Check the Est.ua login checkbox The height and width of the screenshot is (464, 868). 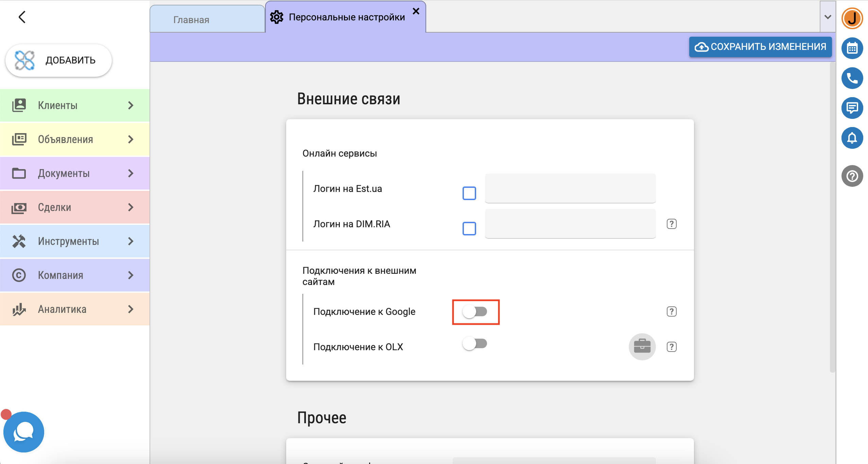coord(469,193)
